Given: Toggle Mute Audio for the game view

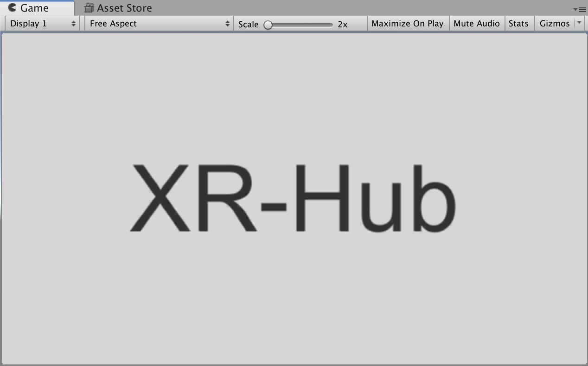Looking at the screenshot, I should click(476, 24).
